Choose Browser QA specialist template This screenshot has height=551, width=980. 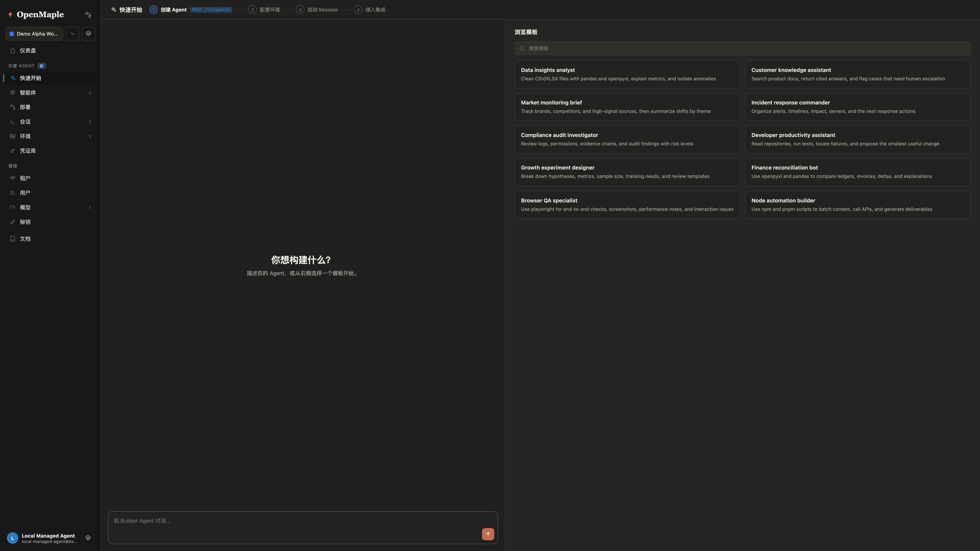point(627,205)
